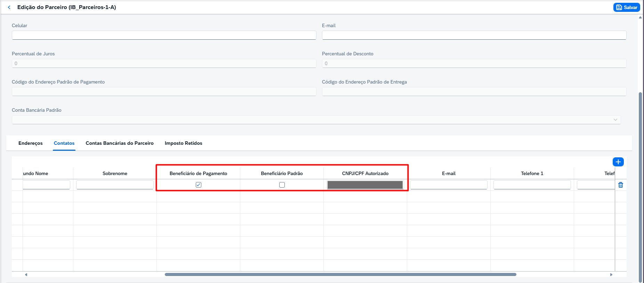
Task: Select the Contatos tab
Action: (64, 143)
